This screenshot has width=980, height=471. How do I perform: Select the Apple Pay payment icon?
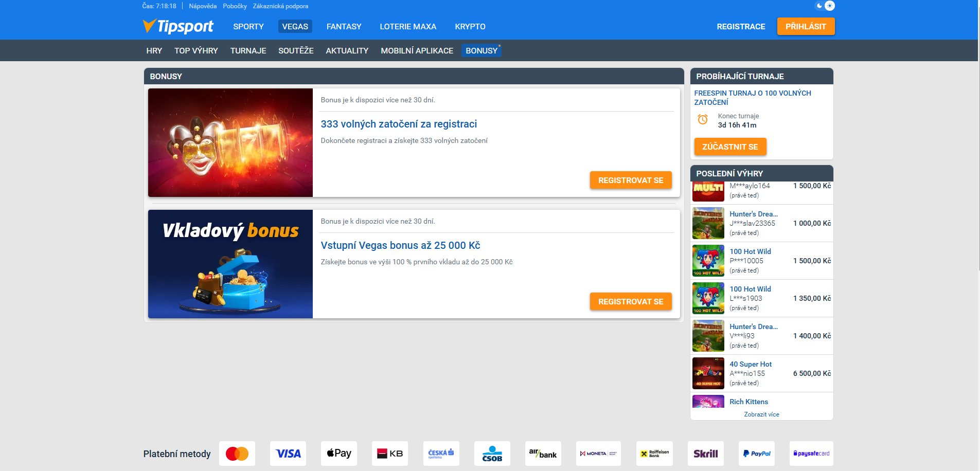[339, 454]
